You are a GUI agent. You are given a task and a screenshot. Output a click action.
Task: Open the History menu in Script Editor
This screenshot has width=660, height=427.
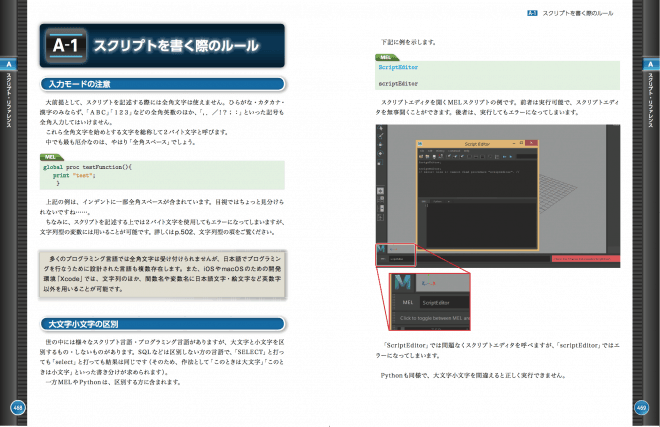tap(440, 150)
